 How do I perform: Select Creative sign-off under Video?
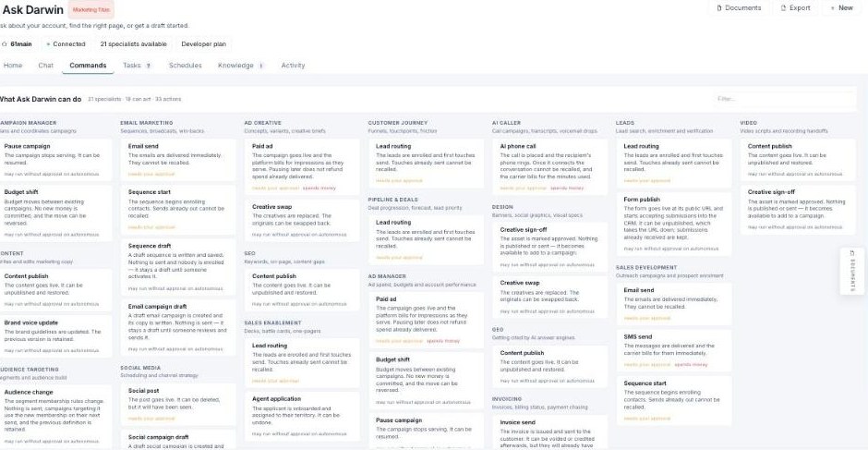tap(798, 210)
